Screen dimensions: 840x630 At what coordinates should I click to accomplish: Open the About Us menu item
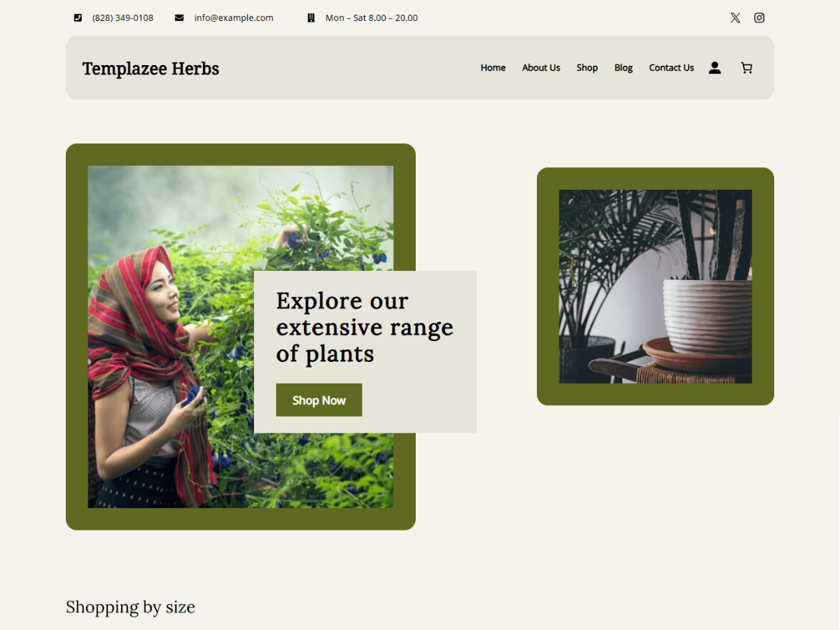[x=541, y=68]
